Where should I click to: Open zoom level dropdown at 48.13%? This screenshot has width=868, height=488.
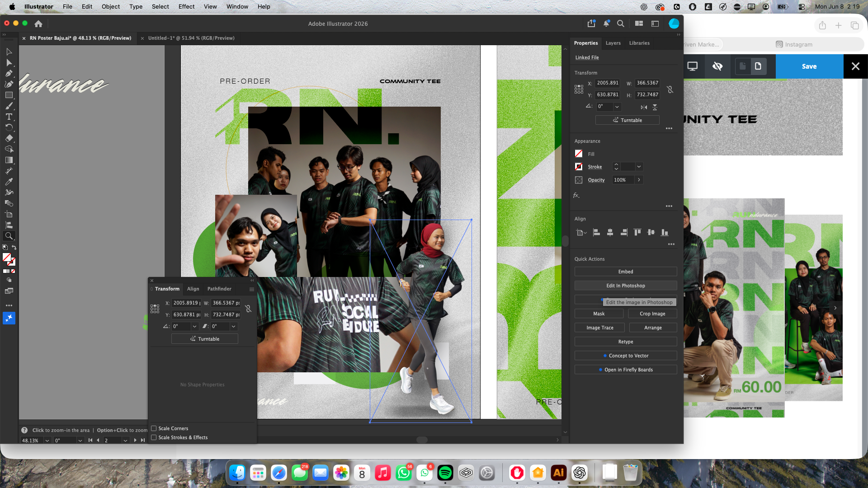pyautogui.click(x=47, y=441)
